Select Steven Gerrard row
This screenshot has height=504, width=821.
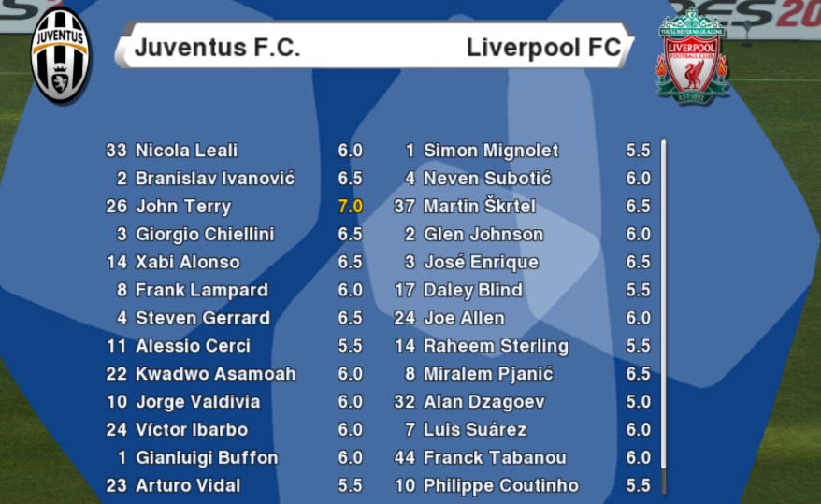pos(234,318)
